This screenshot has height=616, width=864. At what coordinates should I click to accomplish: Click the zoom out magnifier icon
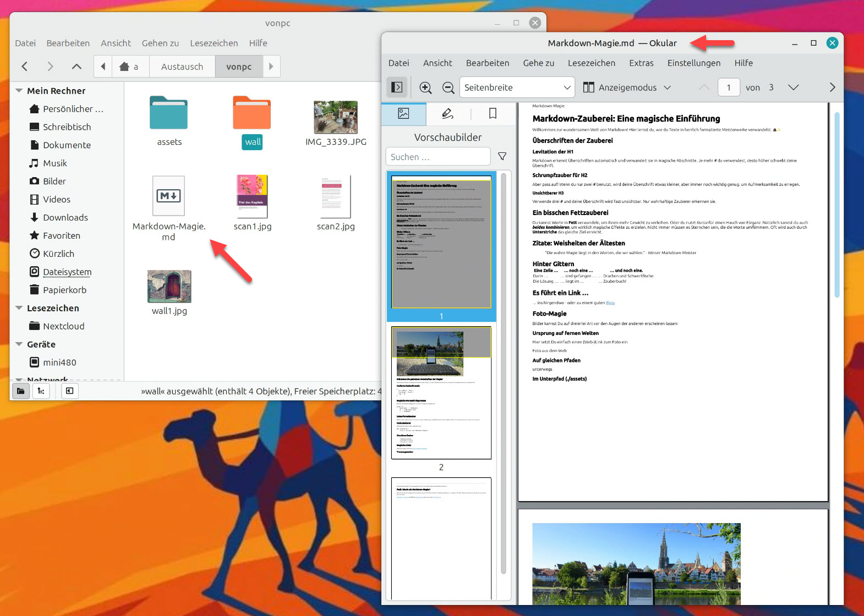coord(449,87)
